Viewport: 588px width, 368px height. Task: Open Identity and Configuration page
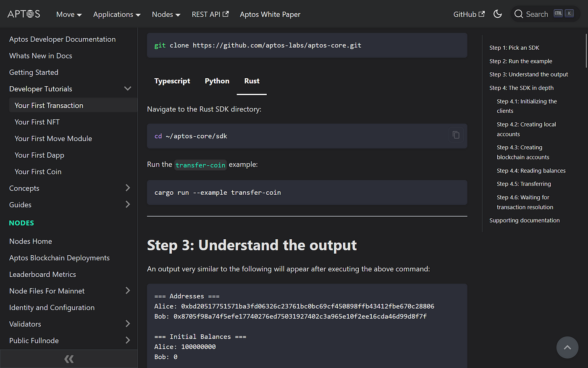(52, 307)
